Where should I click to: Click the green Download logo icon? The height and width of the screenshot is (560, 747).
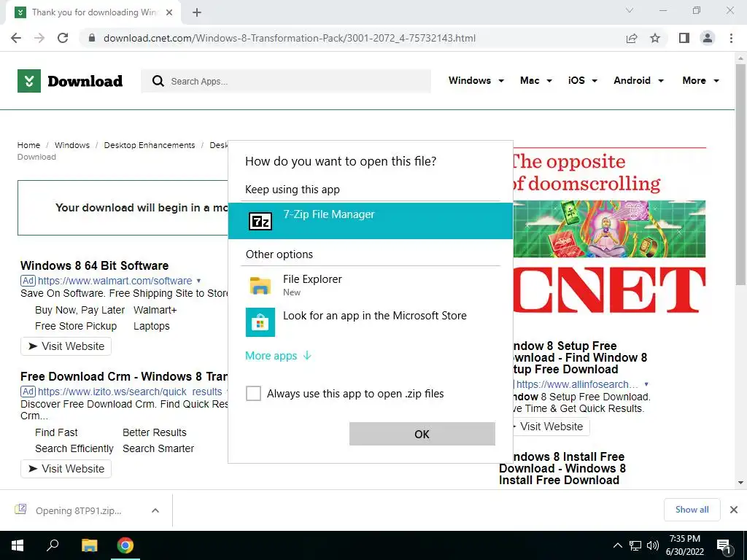coord(29,81)
